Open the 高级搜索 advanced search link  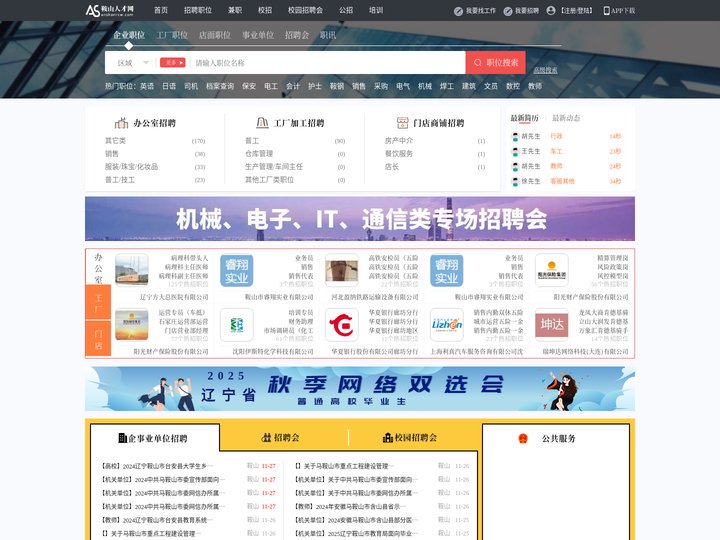545,70
